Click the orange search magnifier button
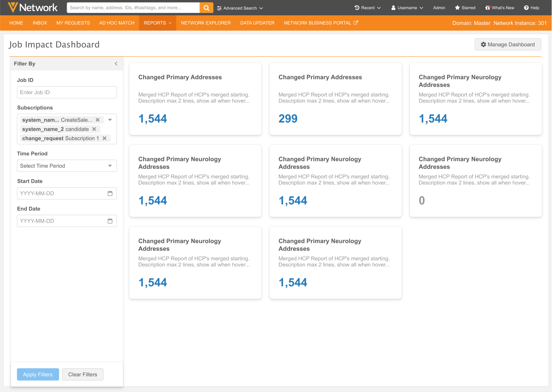Viewport: 552px width, 392px height. point(206,8)
